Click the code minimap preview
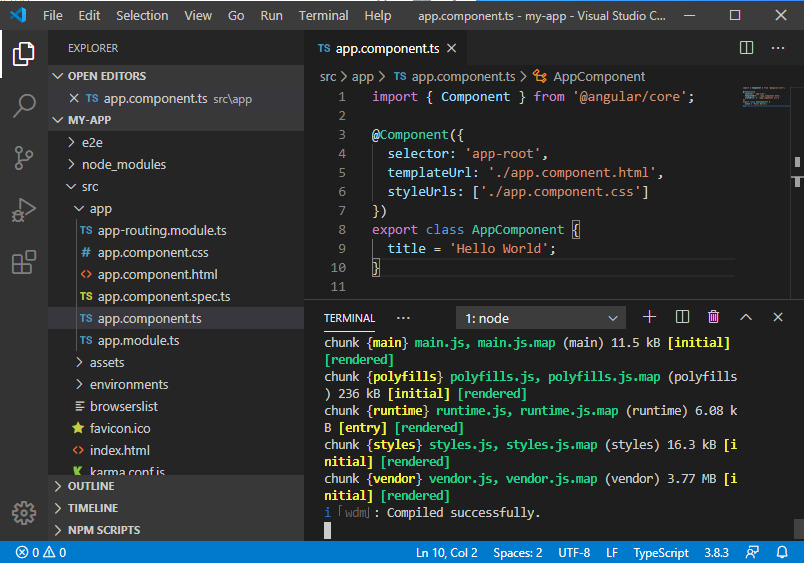 (x=766, y=97)
